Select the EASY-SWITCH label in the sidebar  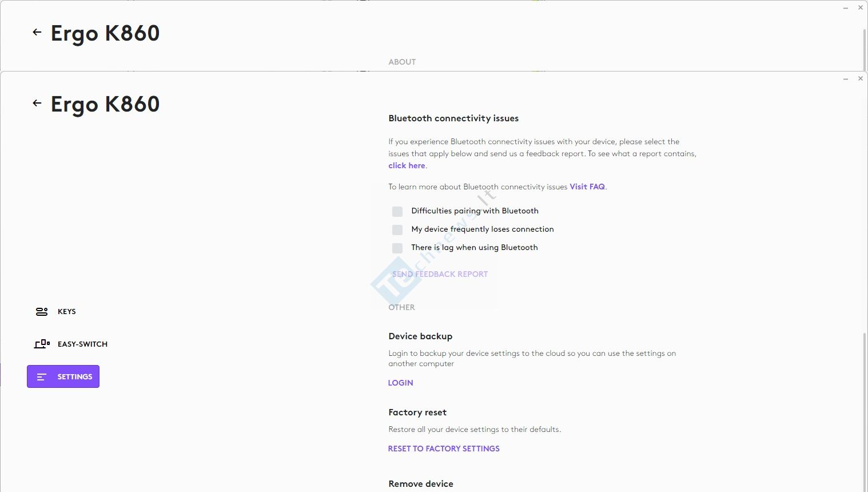(82, 344)
